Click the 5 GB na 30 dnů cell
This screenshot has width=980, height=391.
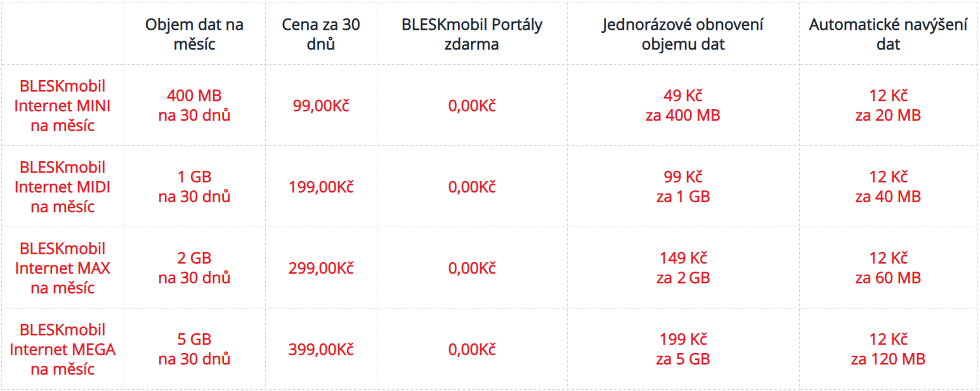pos(194,349)
